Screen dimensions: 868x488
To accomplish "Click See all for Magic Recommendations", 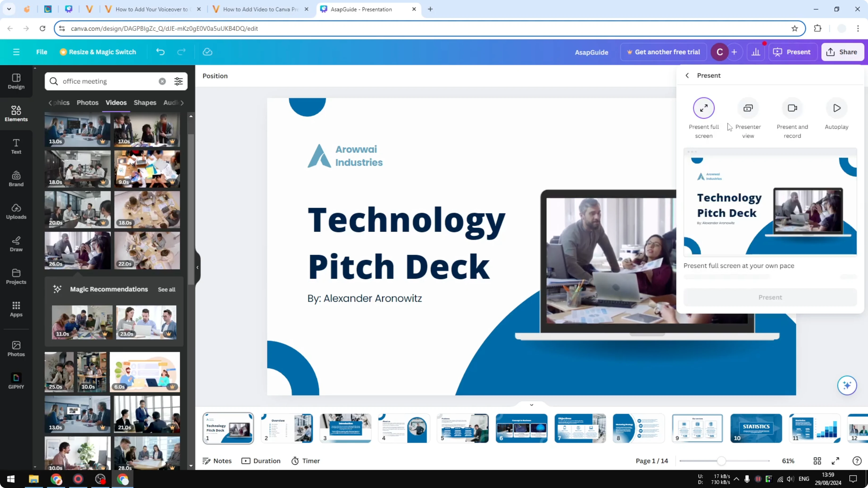I will [167, 289].
